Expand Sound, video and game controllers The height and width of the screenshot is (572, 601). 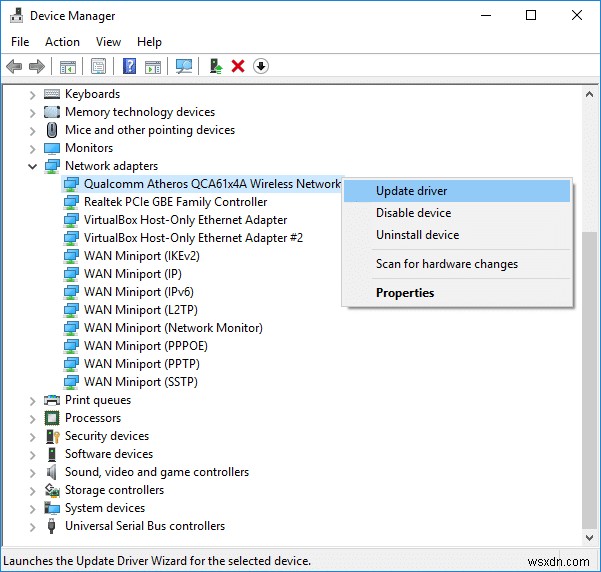(x=33, y=473)
